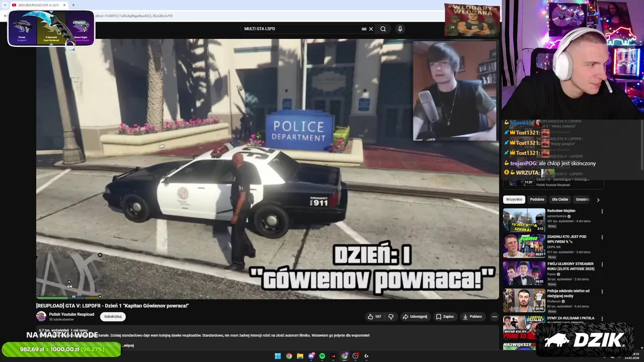Open options for ZGADNIJ KTO JEST POD video
The image size is (644, 362).
pyautogui.click(x=602, y=237)
